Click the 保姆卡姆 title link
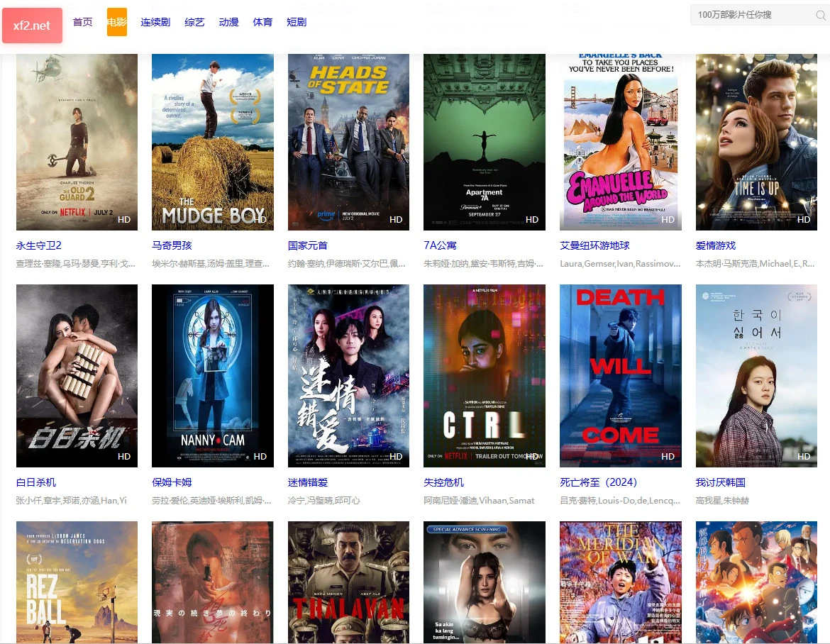This screenshot has height=644, width=830. 172,482
